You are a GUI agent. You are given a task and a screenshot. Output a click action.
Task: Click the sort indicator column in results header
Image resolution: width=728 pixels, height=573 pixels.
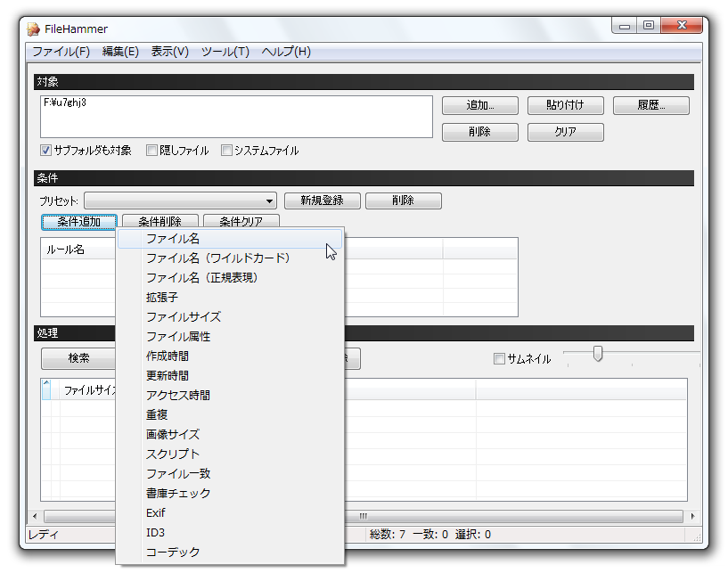pyautogui.click(x=46, y=389)
